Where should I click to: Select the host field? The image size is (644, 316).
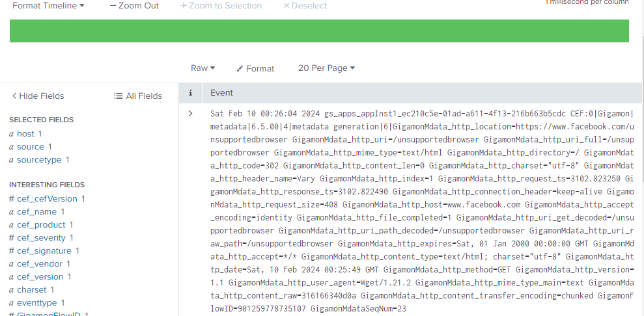[25, 133]
